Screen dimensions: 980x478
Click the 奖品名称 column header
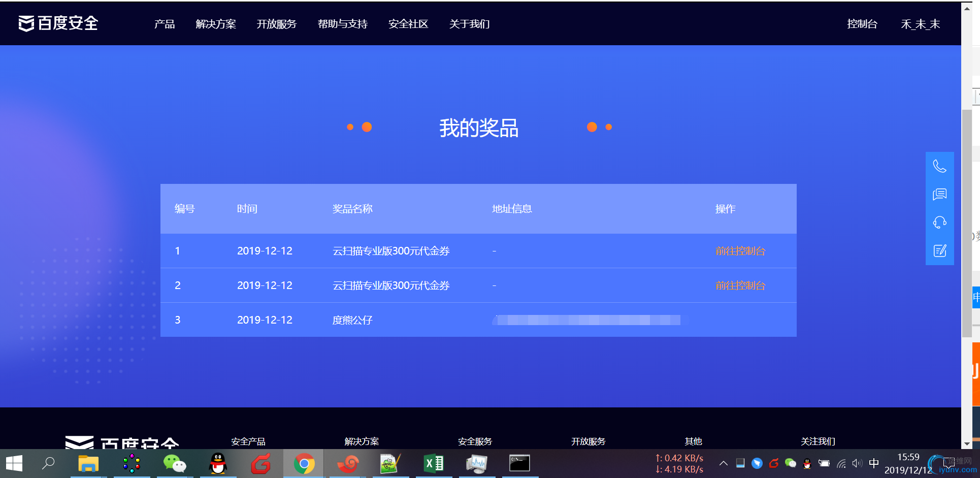coord(352,209)
